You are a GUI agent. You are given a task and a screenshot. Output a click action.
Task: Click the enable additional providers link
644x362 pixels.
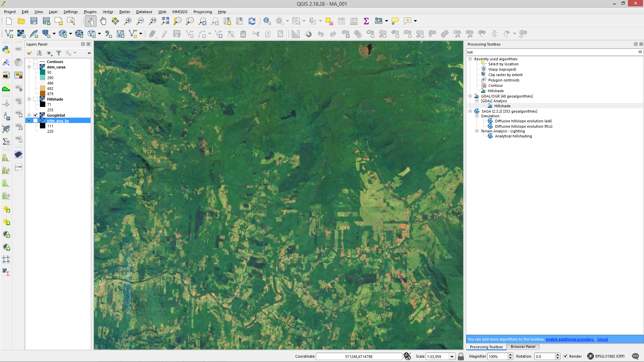click(570, 339)
